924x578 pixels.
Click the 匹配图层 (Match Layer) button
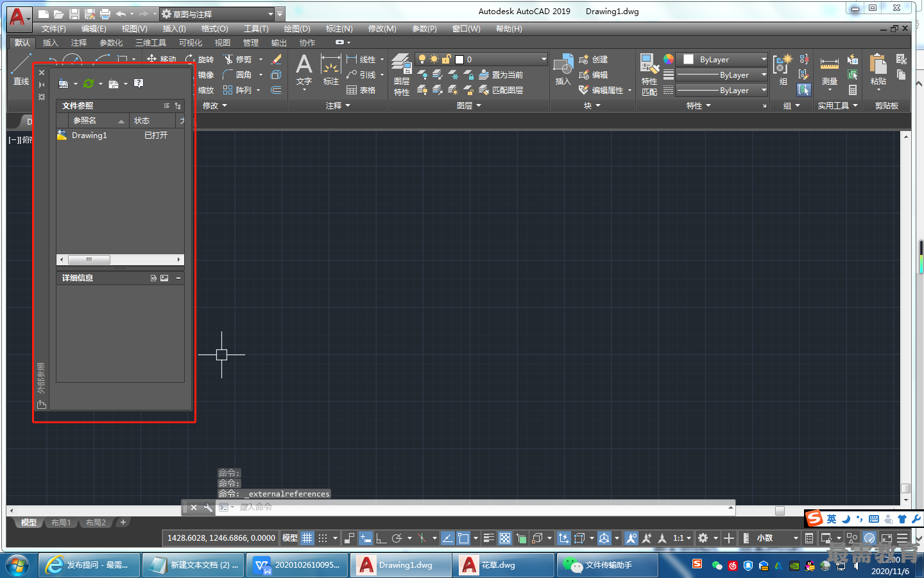(x=501, y=91)
